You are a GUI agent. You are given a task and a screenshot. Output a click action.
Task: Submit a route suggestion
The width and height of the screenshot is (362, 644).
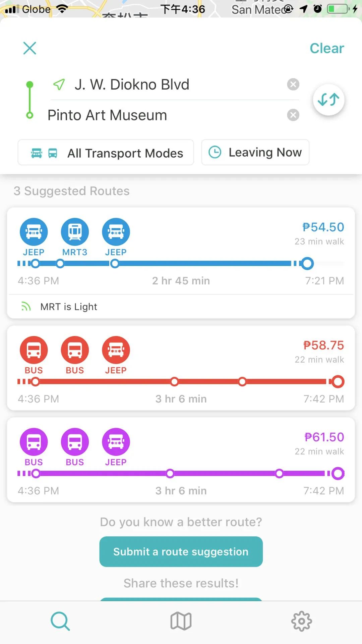(181, 551)
